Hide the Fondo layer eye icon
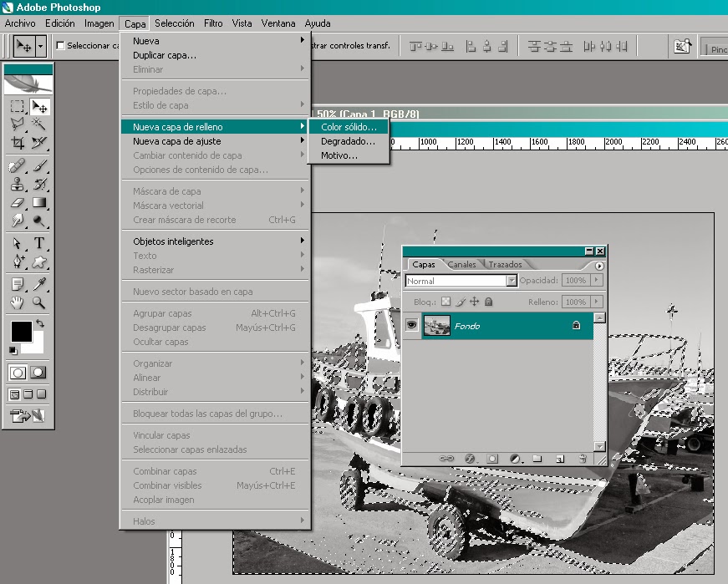This screenshot has width=728, height=584. coord(412,325)
